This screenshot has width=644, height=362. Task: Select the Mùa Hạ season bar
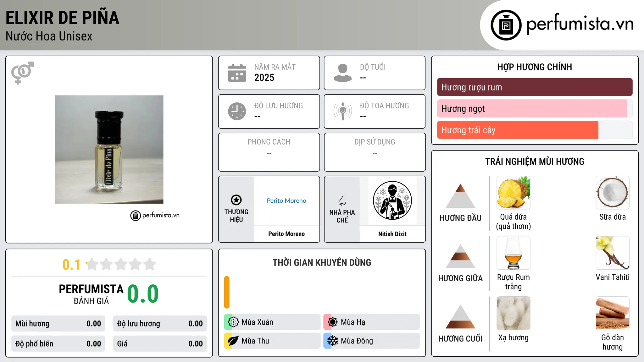[372, 322]
